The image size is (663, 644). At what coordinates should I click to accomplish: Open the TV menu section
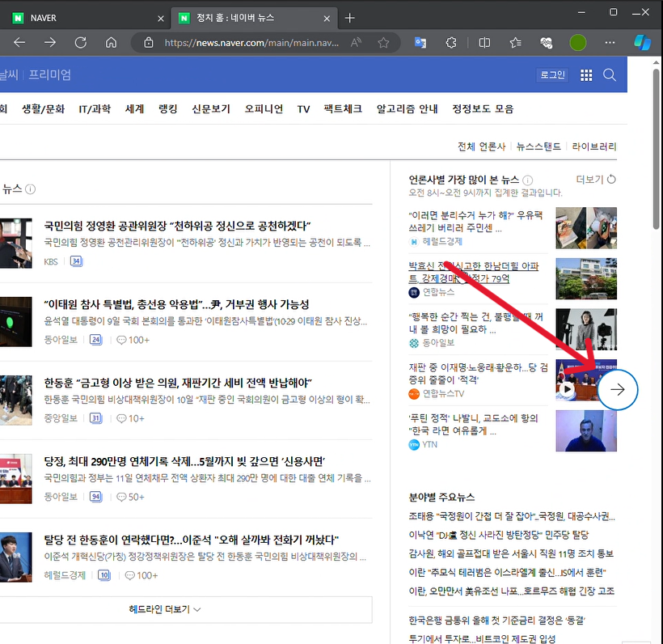tap(303, 109)
